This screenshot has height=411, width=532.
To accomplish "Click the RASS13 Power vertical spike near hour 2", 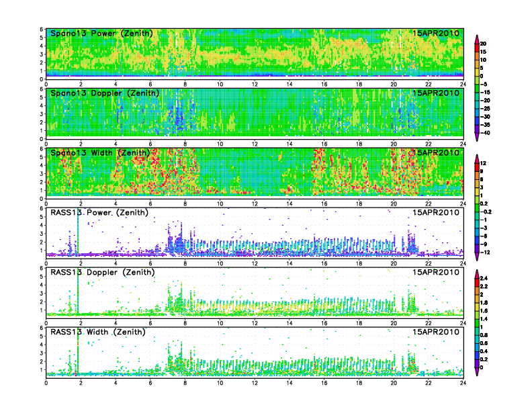I will pyautogui.click(x=78, y=234).
